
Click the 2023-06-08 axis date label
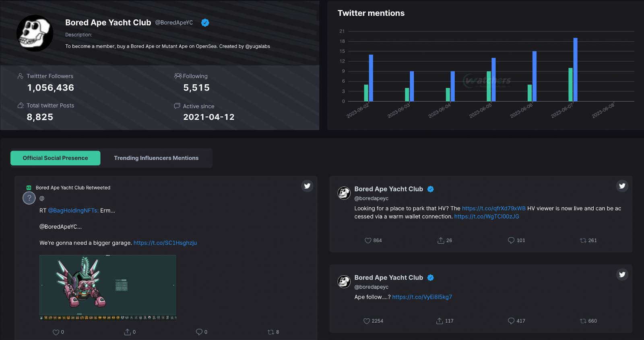[x=603, y=111]
